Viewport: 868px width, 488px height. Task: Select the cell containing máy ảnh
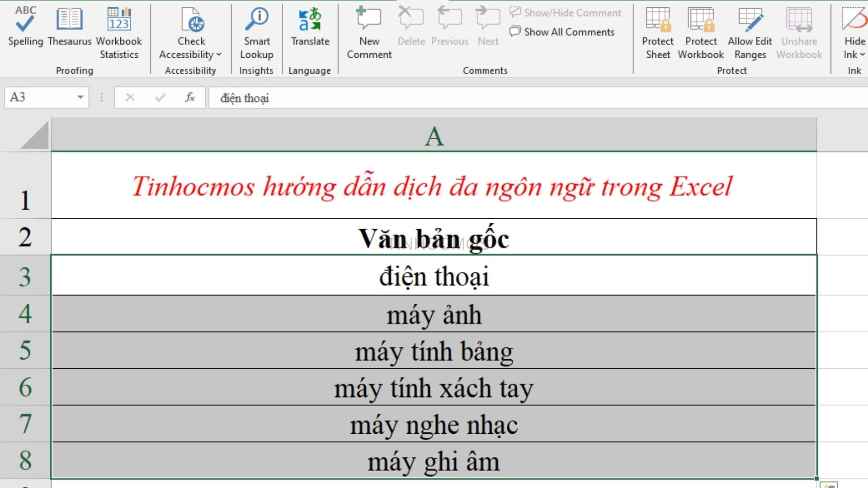point(434,314)
